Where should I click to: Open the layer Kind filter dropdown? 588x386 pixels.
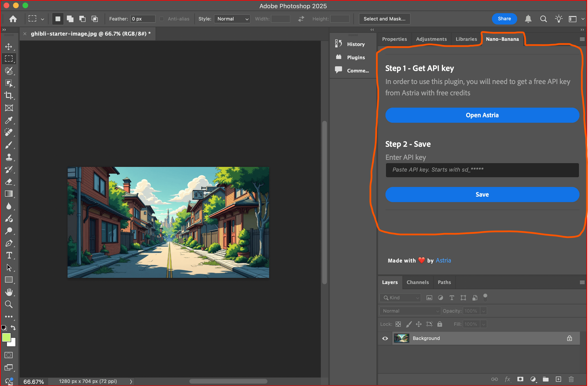click(400, 298)
